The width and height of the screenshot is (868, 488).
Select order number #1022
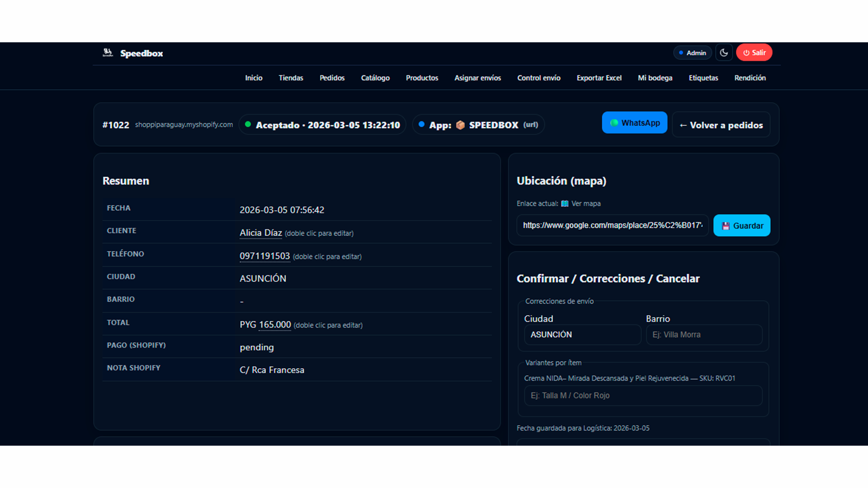116,125
